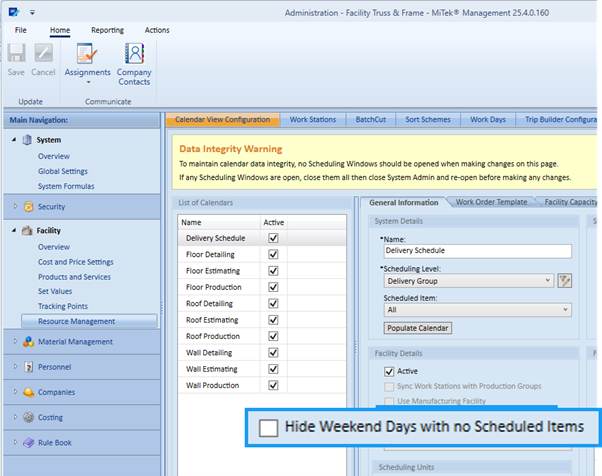Click the Costing gear icon
The image size is (602, 476).
[28, 417]
